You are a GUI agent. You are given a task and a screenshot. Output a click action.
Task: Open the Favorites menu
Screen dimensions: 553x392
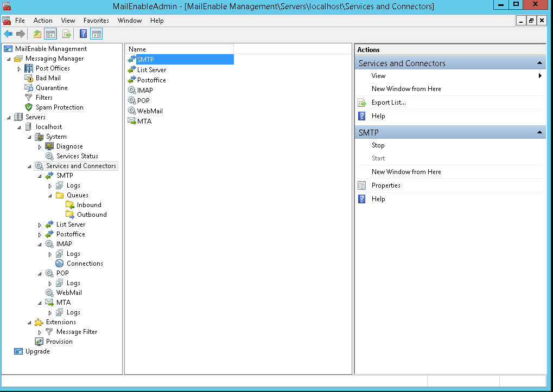[x=96, y=21]
